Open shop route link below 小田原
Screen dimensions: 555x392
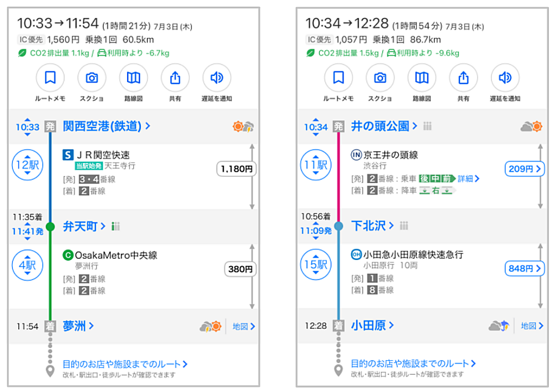[413, 363]
